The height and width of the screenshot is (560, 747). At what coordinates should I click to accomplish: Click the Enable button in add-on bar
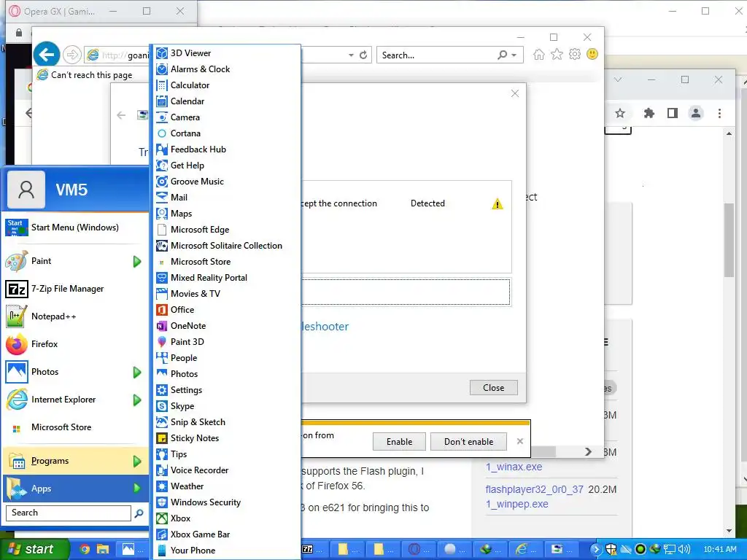[x=399, y=441]
